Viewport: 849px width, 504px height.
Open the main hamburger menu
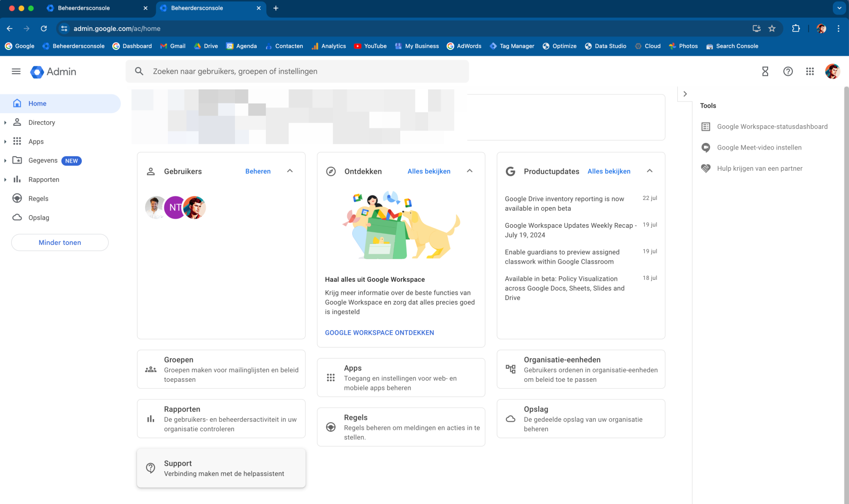pyautogui.click(x=16, y=72)
